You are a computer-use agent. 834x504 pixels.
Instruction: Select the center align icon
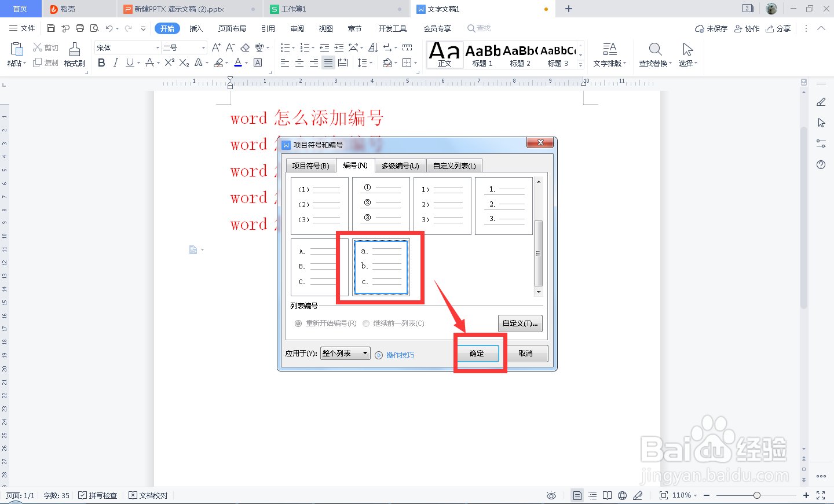pyautogui.click(x=299, y=62)
